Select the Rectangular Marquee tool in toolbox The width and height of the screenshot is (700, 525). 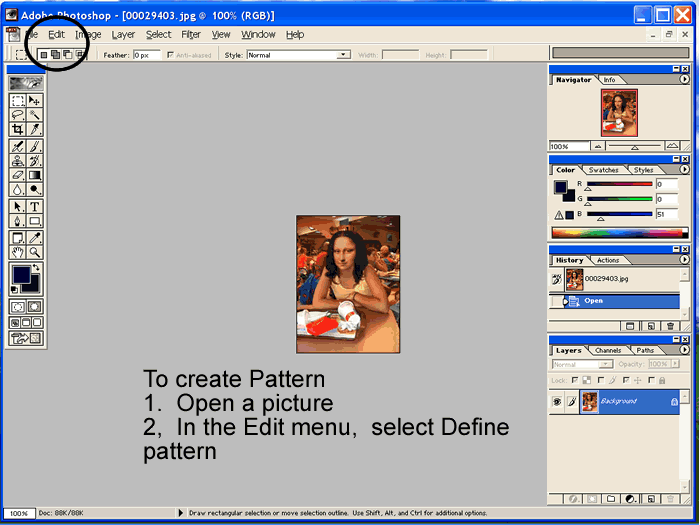[x=18, y=100]
